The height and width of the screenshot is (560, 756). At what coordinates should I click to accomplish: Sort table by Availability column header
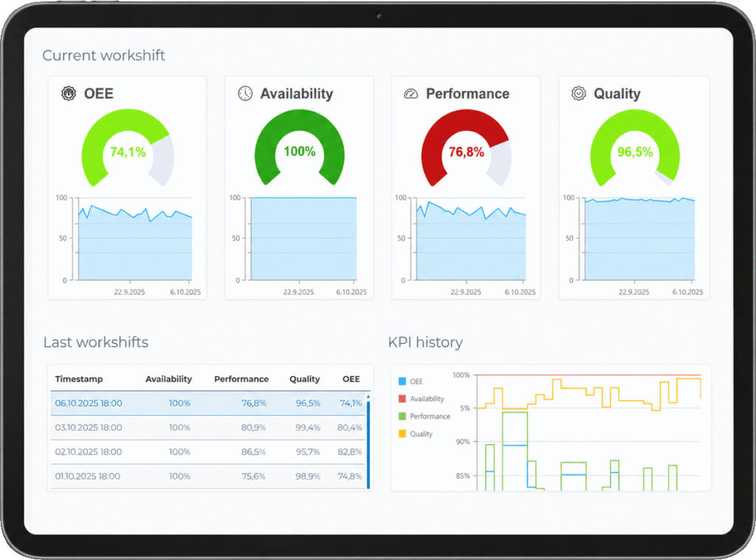(x=168, y=379)
